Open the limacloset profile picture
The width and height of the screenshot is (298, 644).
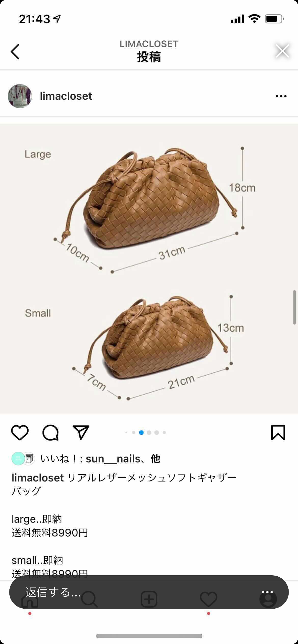20,96
